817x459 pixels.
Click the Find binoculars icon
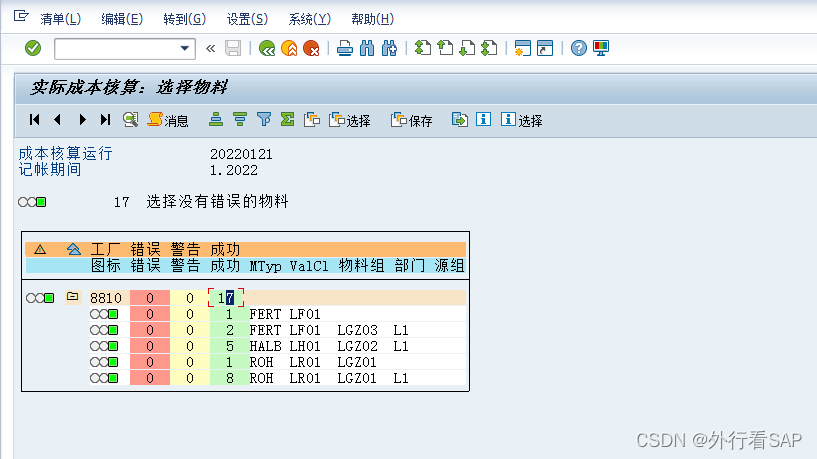pos(367,48)
